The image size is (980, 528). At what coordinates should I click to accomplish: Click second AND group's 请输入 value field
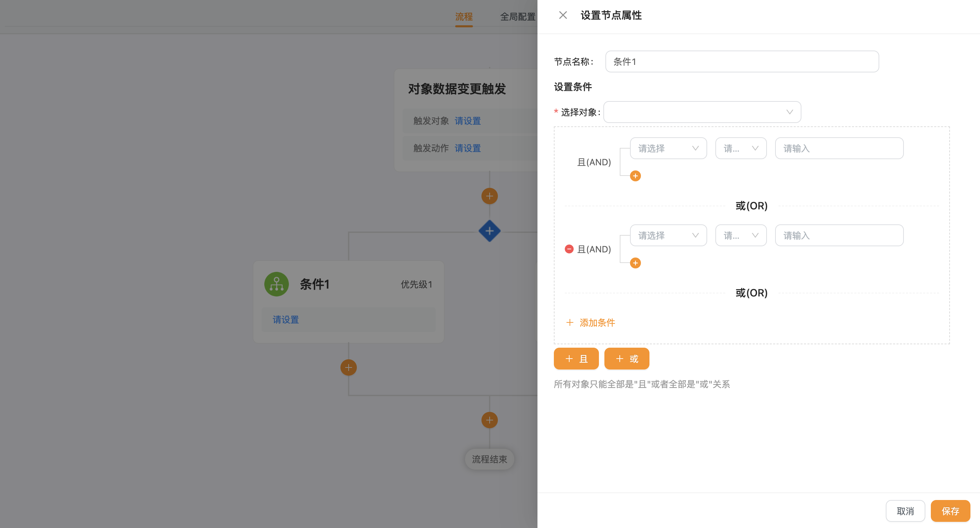[x=839, y=235]
